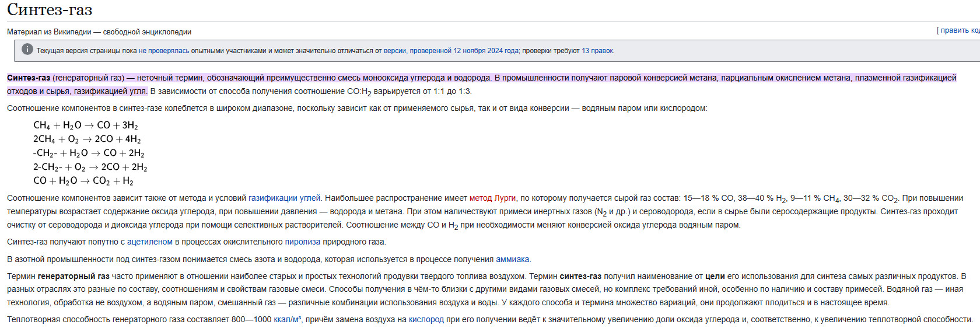The height and width of the screenshot is (328, 980).
Task: Open the "аммиака" link
Action: click(x=512, y=259)
